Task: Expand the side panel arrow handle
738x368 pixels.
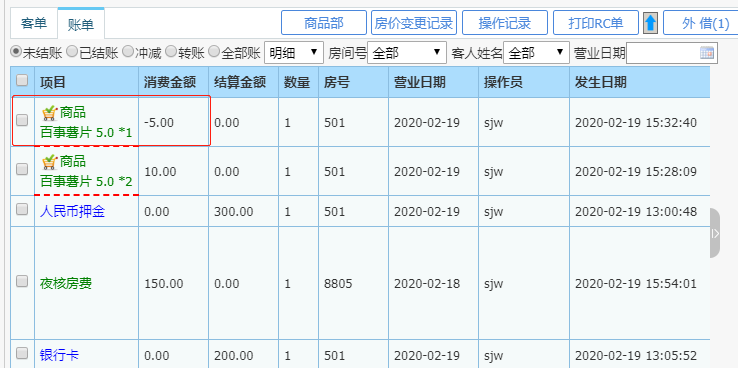Action: click(715, 233)
